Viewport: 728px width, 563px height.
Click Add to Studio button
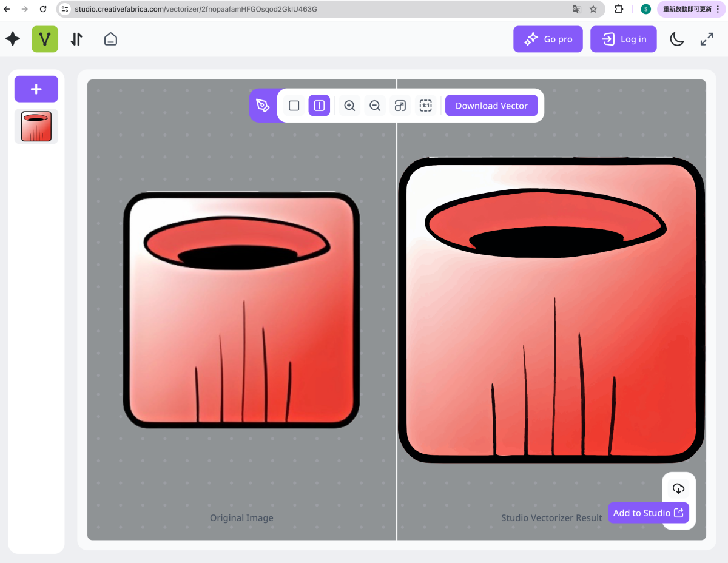(648, 513)
